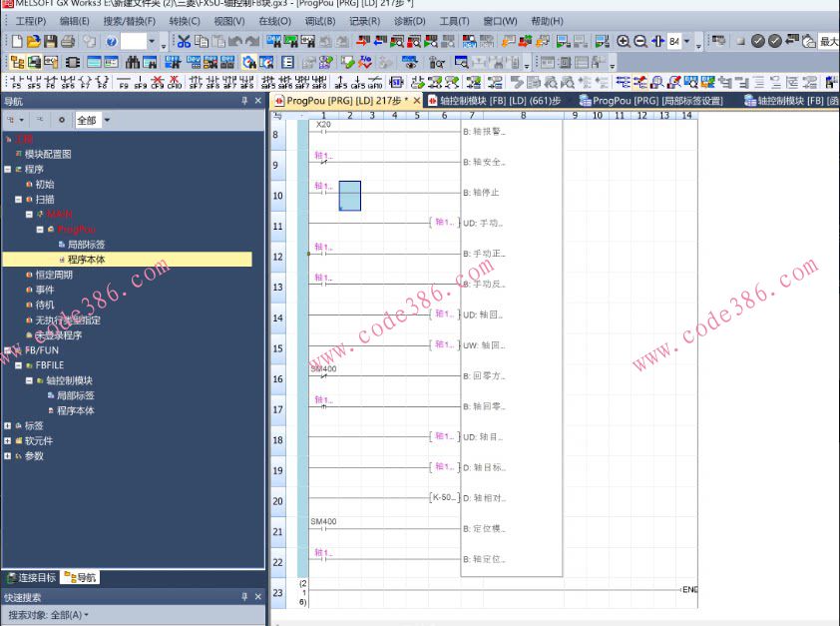Pin the 导航 navigation panel
The height and width of the screenshot is (626, 840).
(245, 101)
